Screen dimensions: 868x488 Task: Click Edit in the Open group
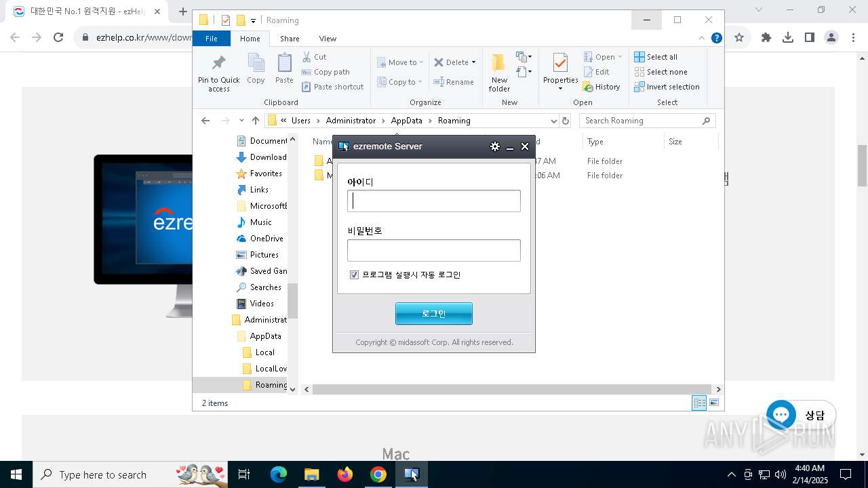(596, 72)
